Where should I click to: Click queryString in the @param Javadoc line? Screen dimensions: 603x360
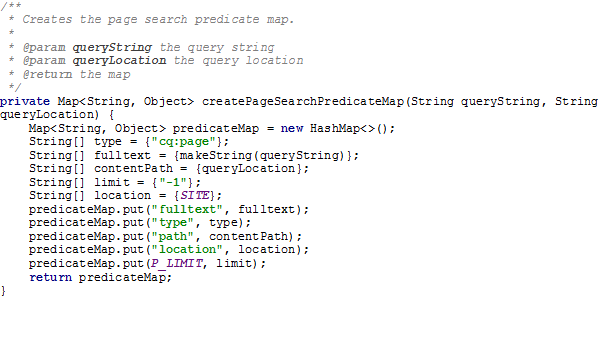tap(112, 47)
